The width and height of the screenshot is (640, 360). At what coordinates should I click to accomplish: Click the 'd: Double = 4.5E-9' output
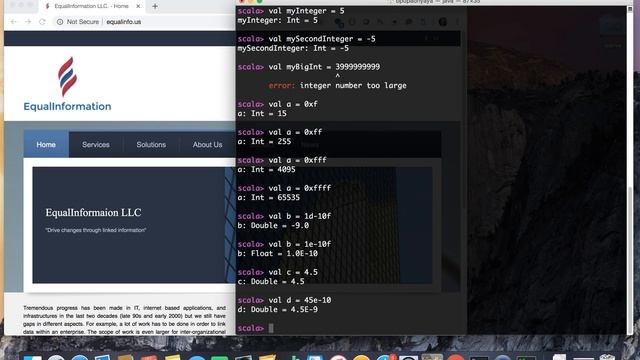click(x=278, y=310)
